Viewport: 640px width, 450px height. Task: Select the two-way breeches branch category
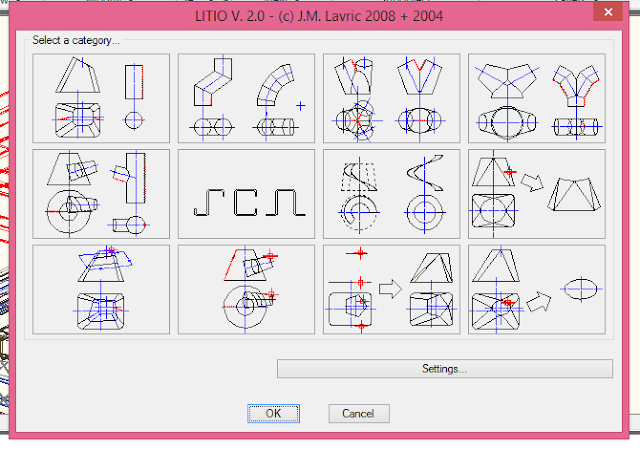click(392, 98)
